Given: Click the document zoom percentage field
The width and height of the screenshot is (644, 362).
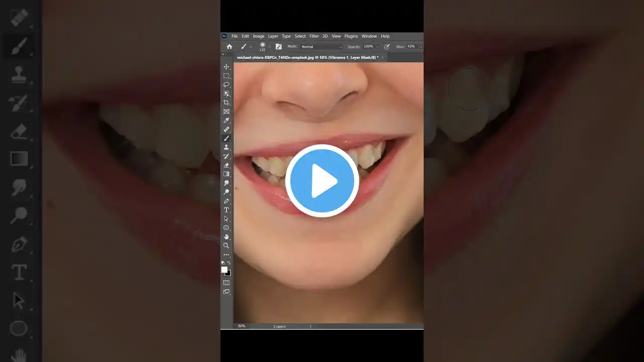Looking at the screenshot, I should tap(242, 326).
